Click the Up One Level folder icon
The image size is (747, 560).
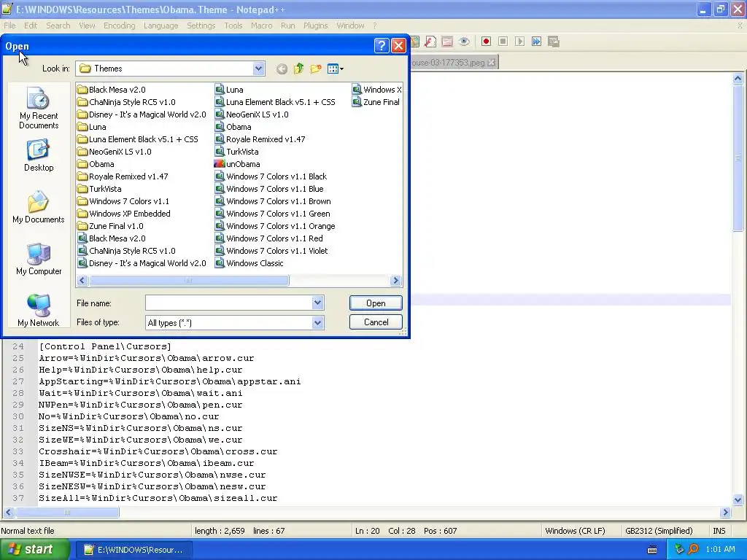click(298, 69)
